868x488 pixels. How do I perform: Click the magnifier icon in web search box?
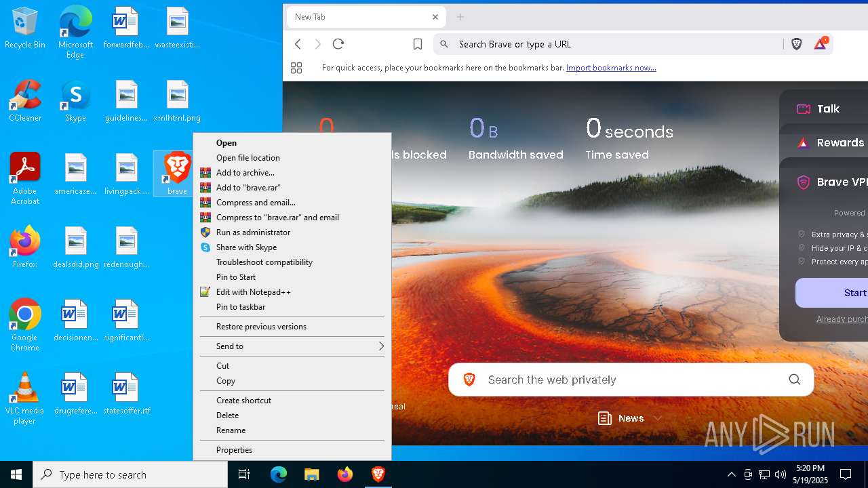click(794, 380)
